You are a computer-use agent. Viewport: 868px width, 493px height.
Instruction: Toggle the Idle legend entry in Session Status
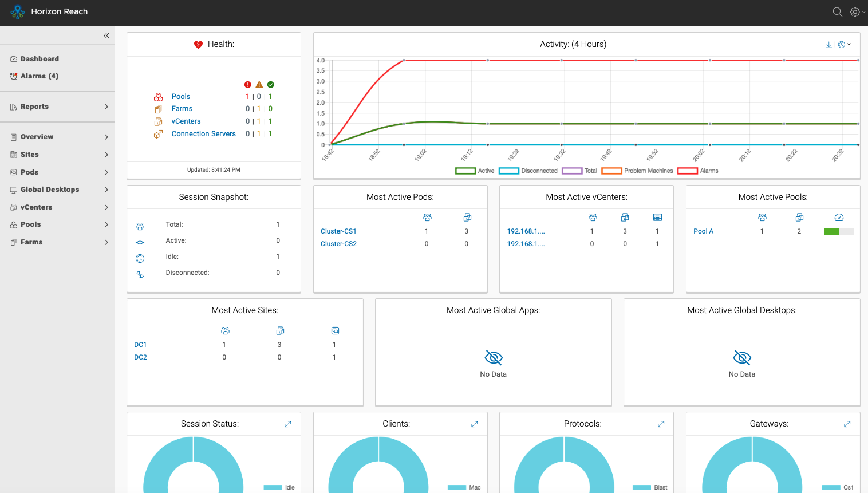279,488
